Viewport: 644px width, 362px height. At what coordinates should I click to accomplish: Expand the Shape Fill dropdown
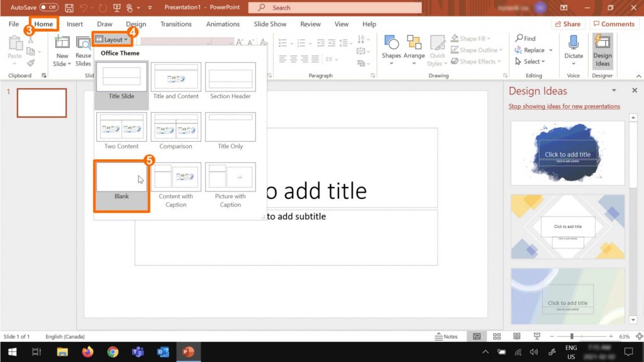click(476, 38)
